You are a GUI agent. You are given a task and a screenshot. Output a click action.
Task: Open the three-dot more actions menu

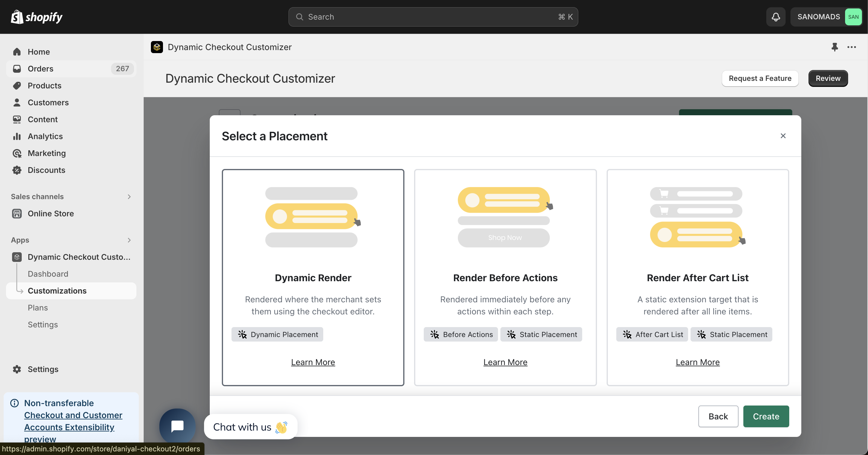click(851, 47)
